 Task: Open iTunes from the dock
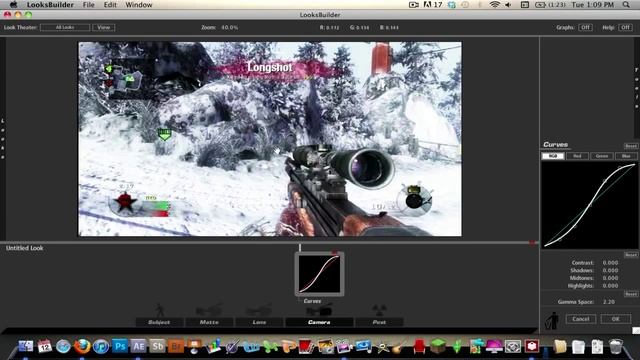(101, 347)
